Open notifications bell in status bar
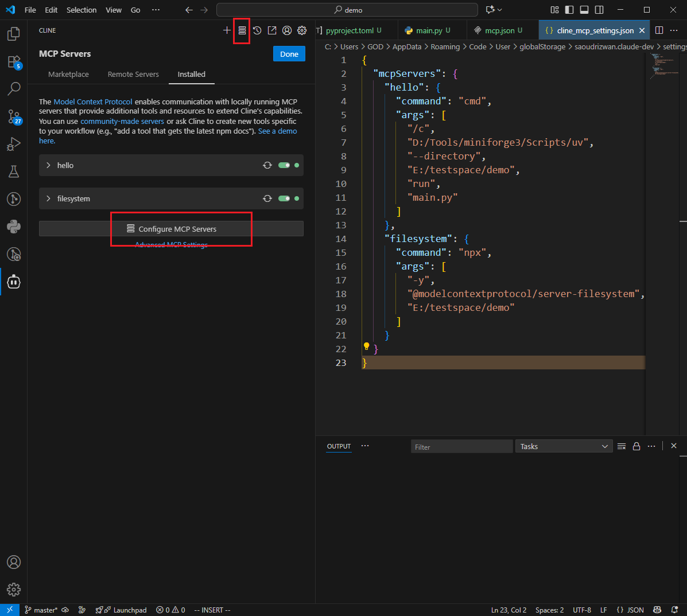687x616 pixels. coord(675,610)
